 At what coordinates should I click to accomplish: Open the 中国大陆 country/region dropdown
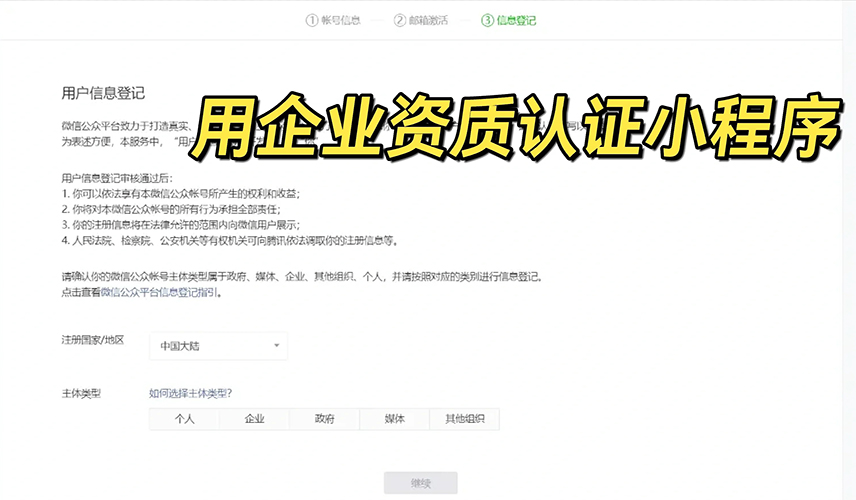pos(218,346)
